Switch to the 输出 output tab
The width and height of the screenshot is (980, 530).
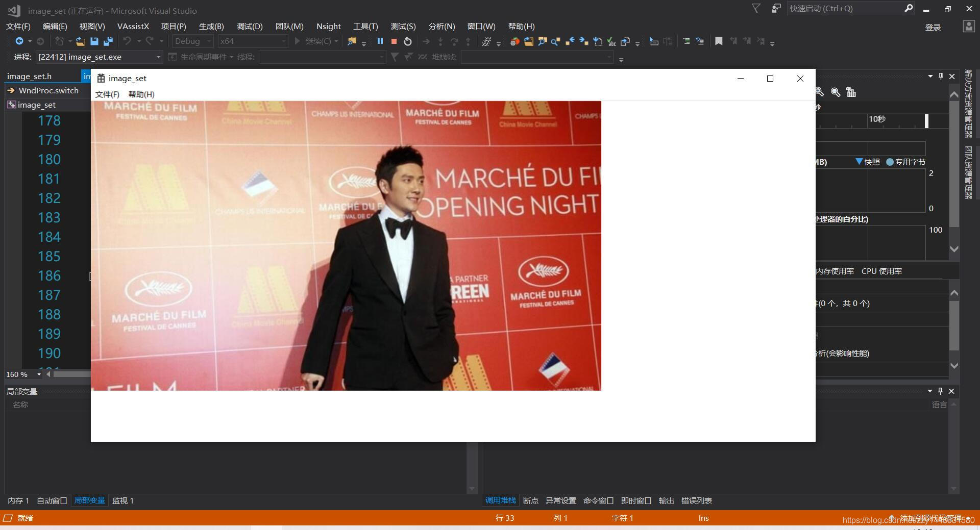point(666,500)
